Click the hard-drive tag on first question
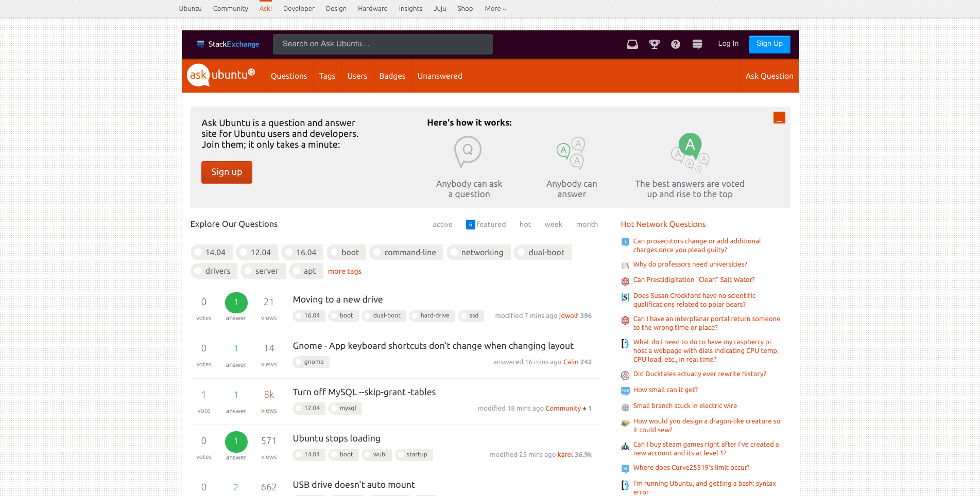 coord(432,316)
